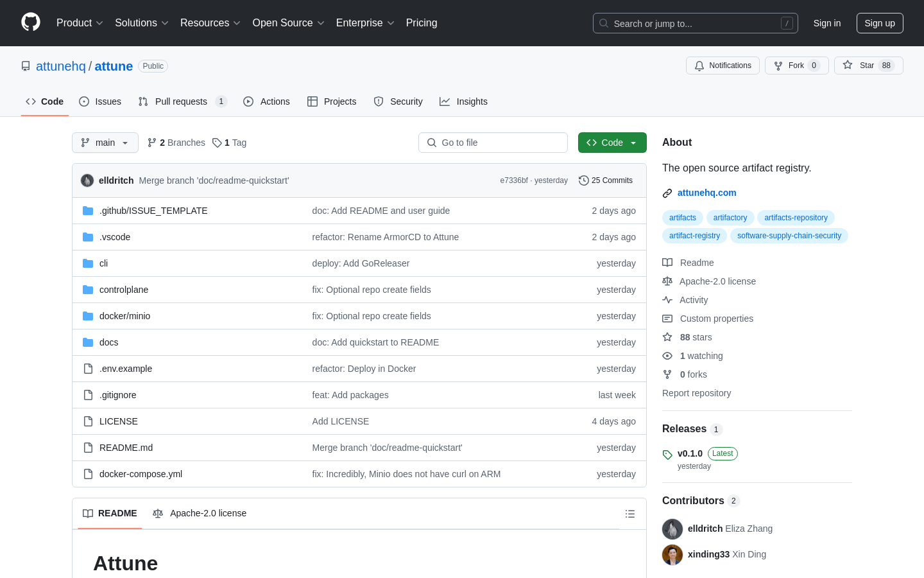924x578 pixels.
Task: Click the software-supply-chain-security topic tag
Action: pos(789,236)
